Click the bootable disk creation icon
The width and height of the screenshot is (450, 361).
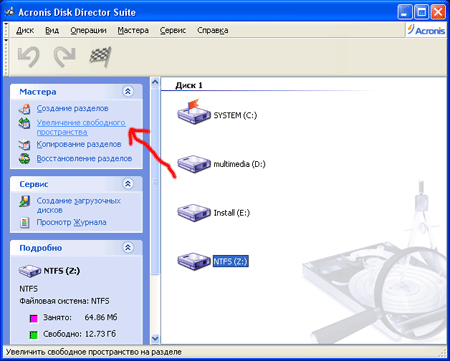pyautogui.click(x=24, y=201)
